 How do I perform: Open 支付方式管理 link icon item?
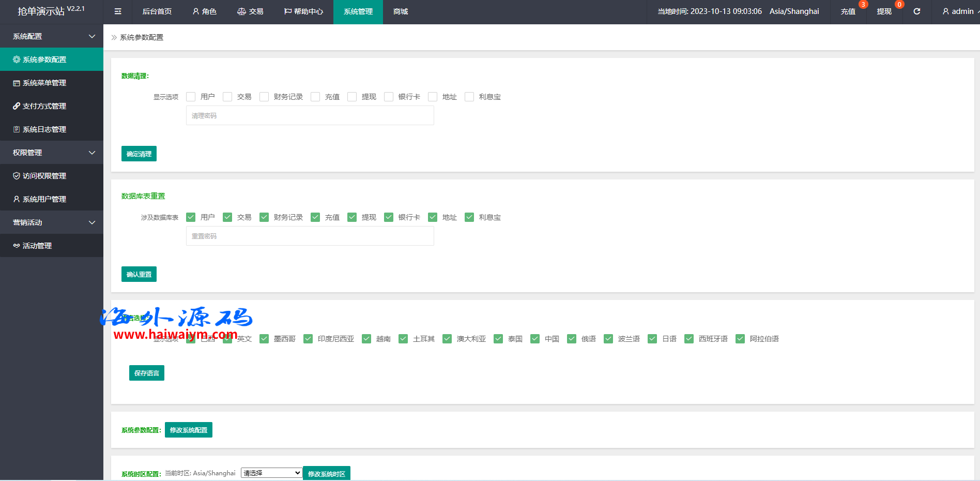(x=44, y=106)
